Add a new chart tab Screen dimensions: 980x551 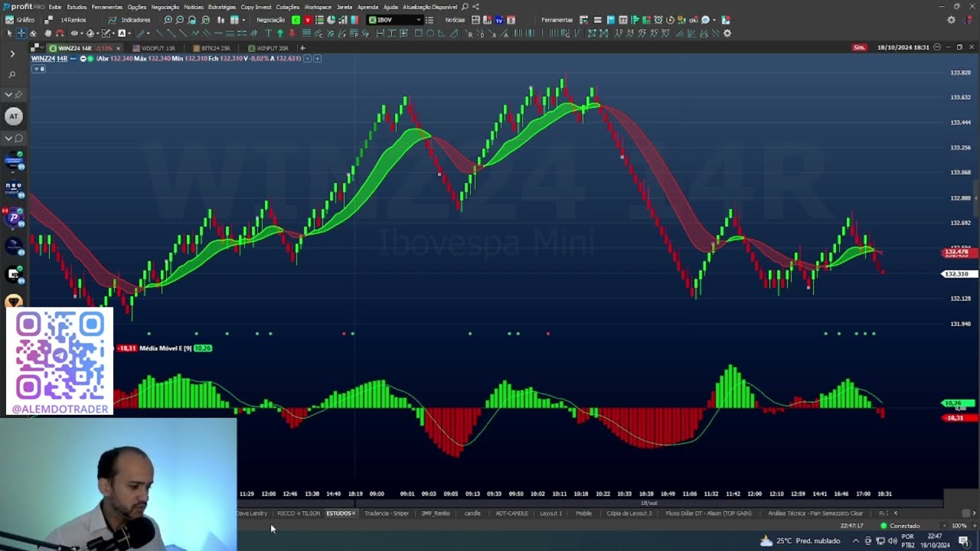tap(302, 48)
